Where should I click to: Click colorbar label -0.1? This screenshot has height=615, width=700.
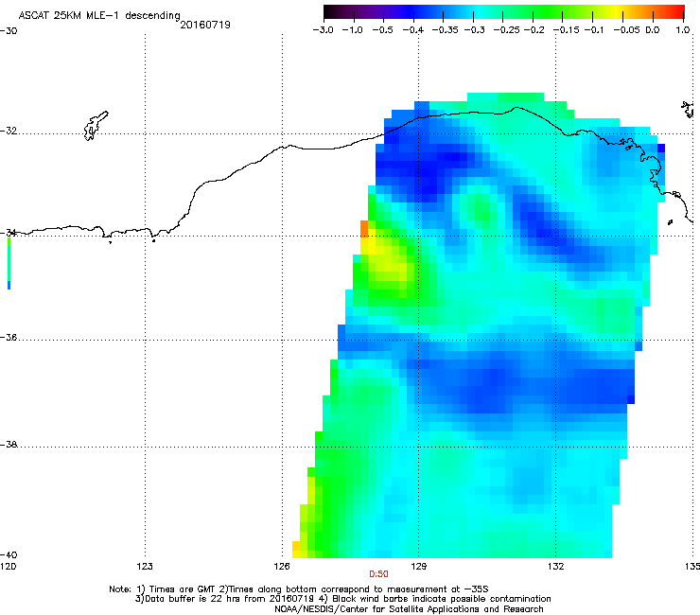pos(594,30)
